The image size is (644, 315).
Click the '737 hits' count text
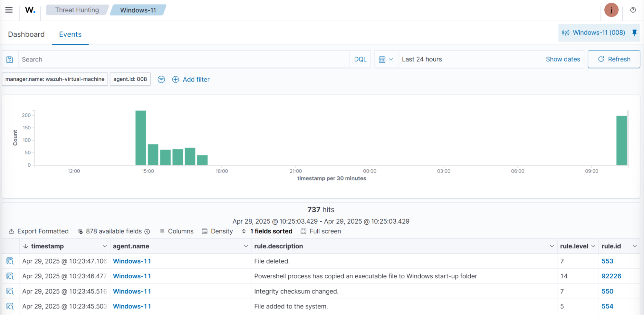(x=321, y=209)
